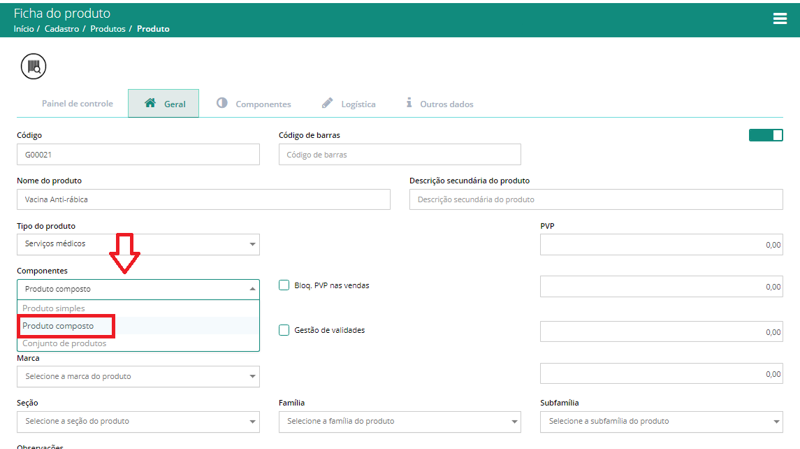The height and width of the screenshot is (449, 800).
Task: Check Gestão de validades checkbox
Action: 284,330
